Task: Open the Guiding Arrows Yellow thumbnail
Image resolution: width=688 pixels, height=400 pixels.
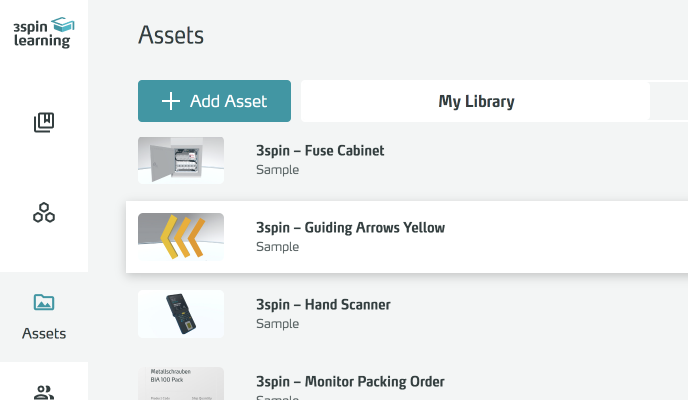Action: coord(181,237)
